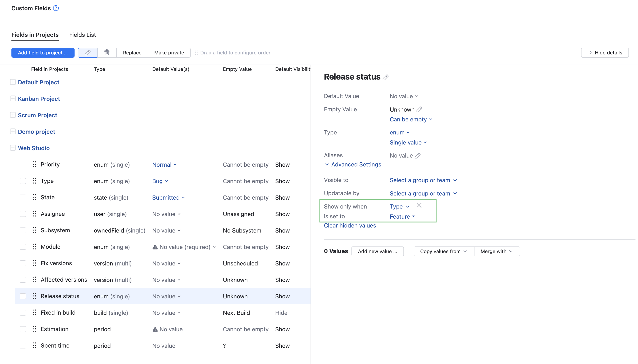Open the Fields in Projects tab
This screenshot has width=638, height=364.
click(x=35, y=35)
